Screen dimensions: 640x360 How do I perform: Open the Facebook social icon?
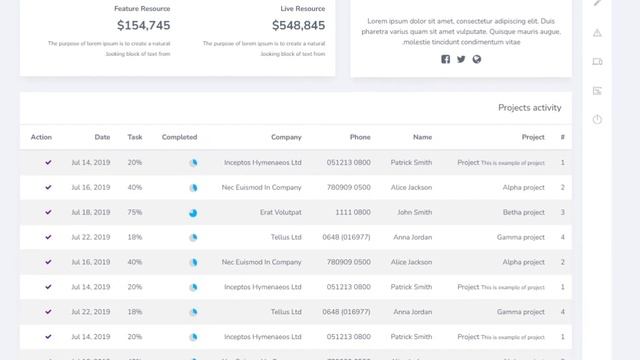point(445,59)
